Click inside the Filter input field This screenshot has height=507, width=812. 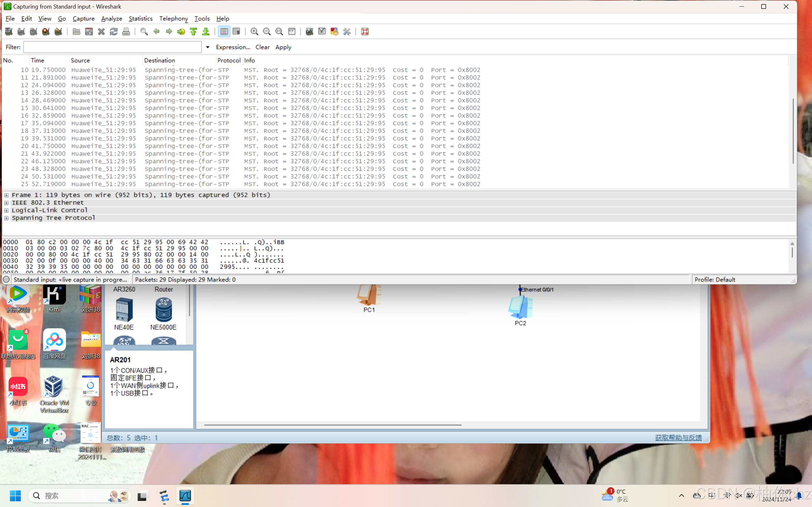click(112, 47)
